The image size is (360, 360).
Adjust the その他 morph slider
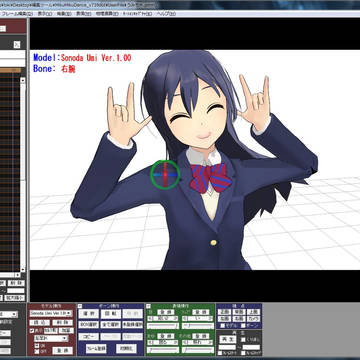coord(198,350)
